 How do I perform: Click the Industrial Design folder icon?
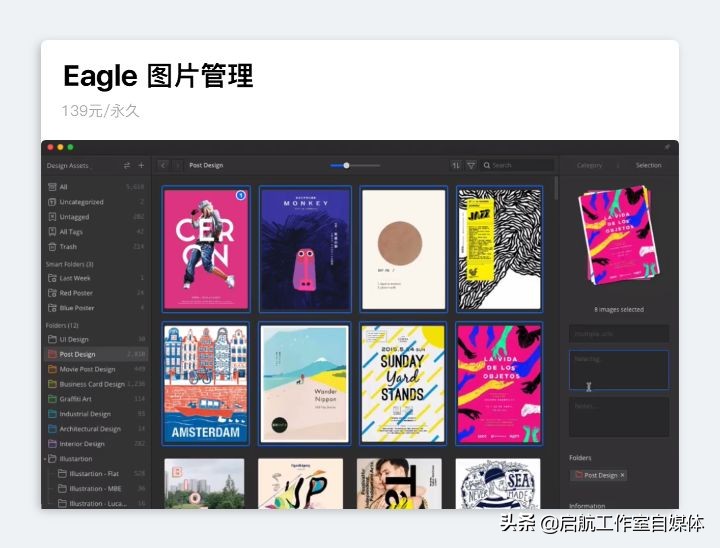(52, 414)
